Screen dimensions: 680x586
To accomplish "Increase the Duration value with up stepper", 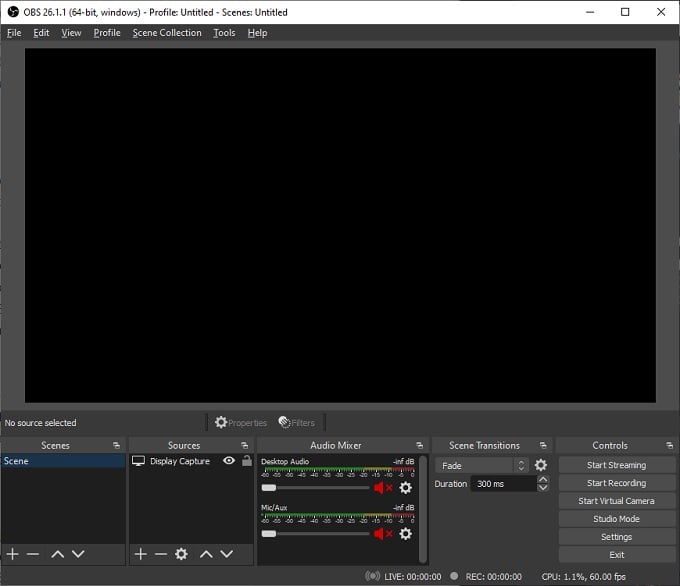I will pyautogui.click(x=543, y=479).
